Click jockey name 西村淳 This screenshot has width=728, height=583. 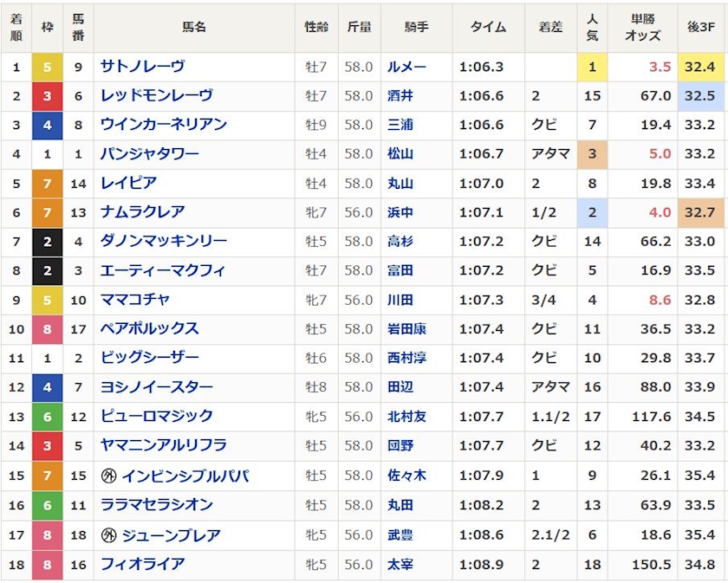(406, 359)
